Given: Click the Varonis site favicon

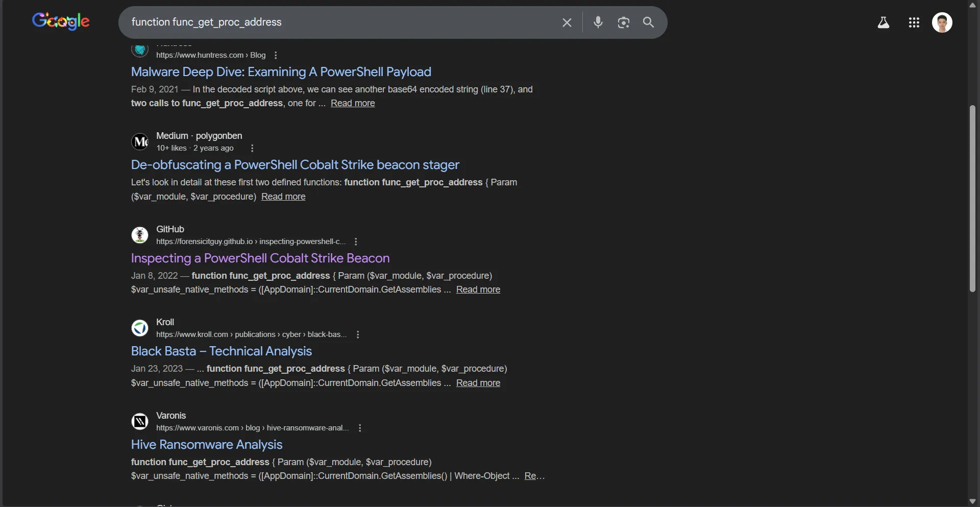Looking at the screenshot, I should pos(140,421).
